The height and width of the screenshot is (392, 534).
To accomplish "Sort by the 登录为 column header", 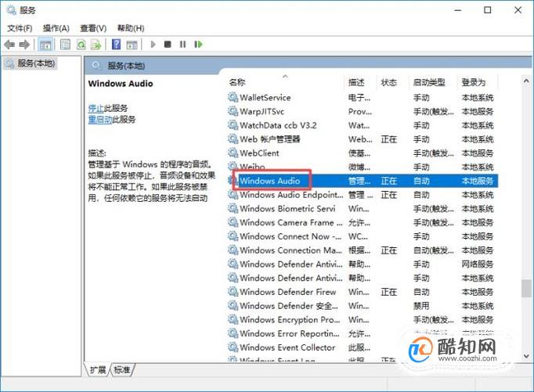I will 474,82.
